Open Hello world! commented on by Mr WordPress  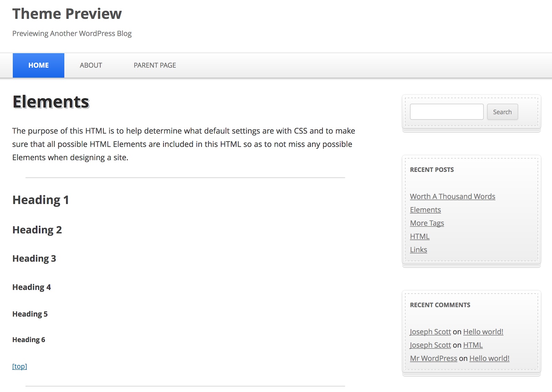click(x=489, y=359)
